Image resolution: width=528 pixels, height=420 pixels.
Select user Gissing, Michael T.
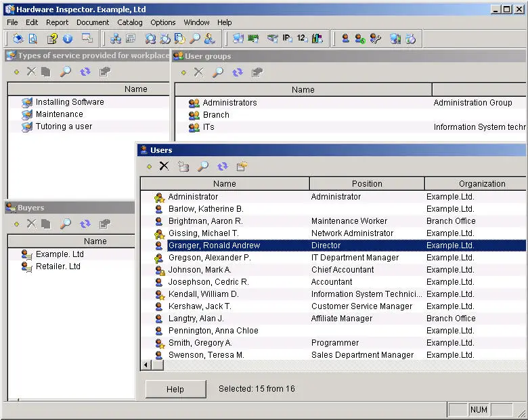tap(333, 233)
